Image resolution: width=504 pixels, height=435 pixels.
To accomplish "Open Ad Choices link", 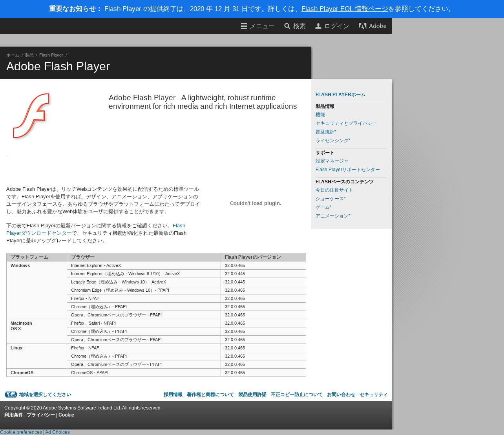I will click(x=57, y=432).
